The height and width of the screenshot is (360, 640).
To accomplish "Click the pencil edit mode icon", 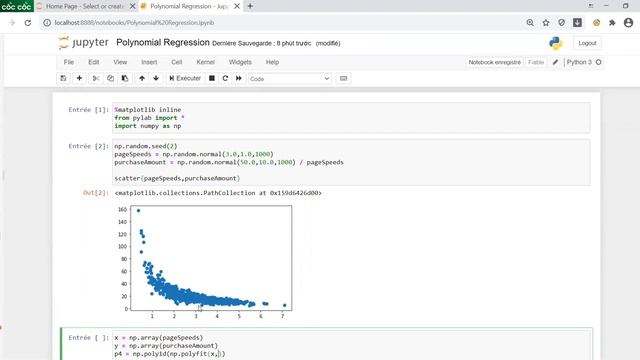I will pyautogui.click(x=555, y=62).
